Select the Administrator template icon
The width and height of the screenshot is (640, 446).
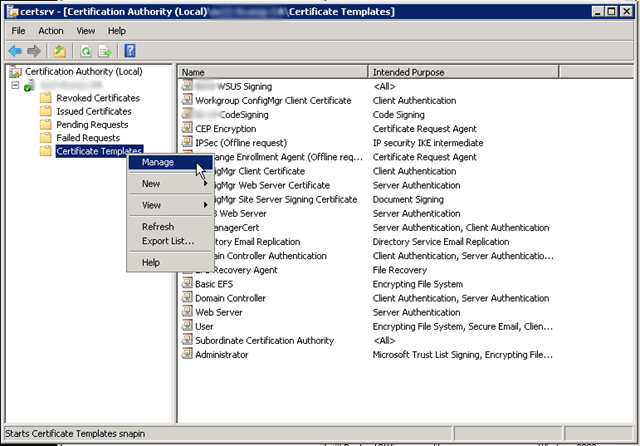point(187,354)
